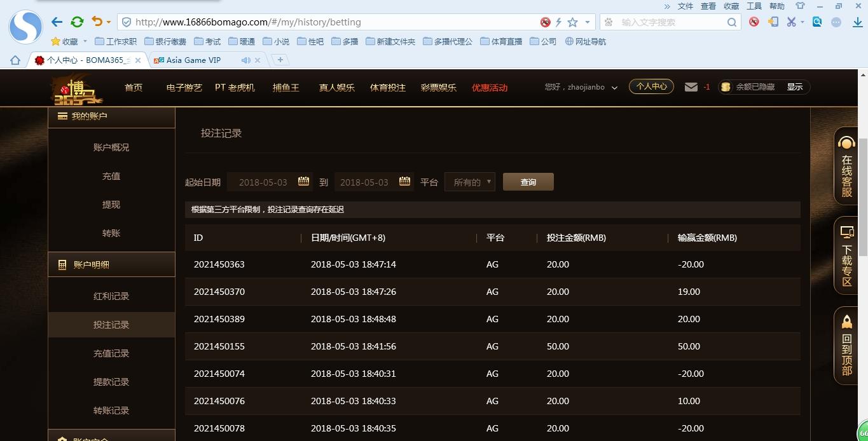This screenshot has height=441, width=868.
Task: Open a new tab with the plus button
Action: pos(280,60)
